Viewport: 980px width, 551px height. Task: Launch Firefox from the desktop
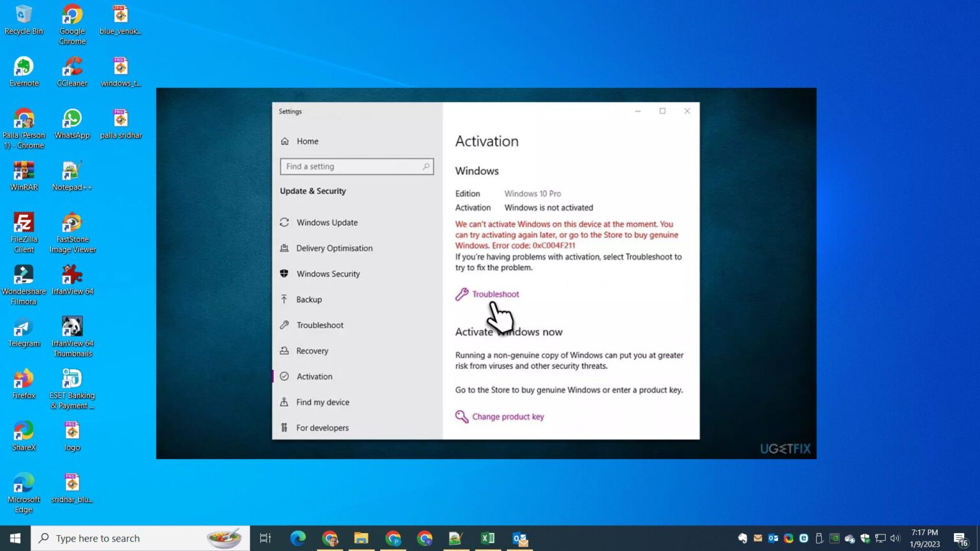pyautogui.click(x=24, y=381)
